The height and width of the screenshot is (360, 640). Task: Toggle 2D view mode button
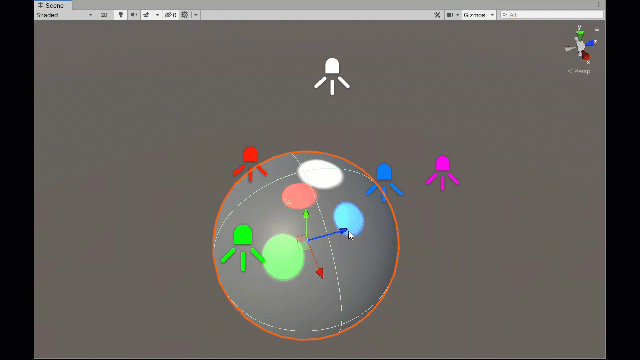coord(104,15)
